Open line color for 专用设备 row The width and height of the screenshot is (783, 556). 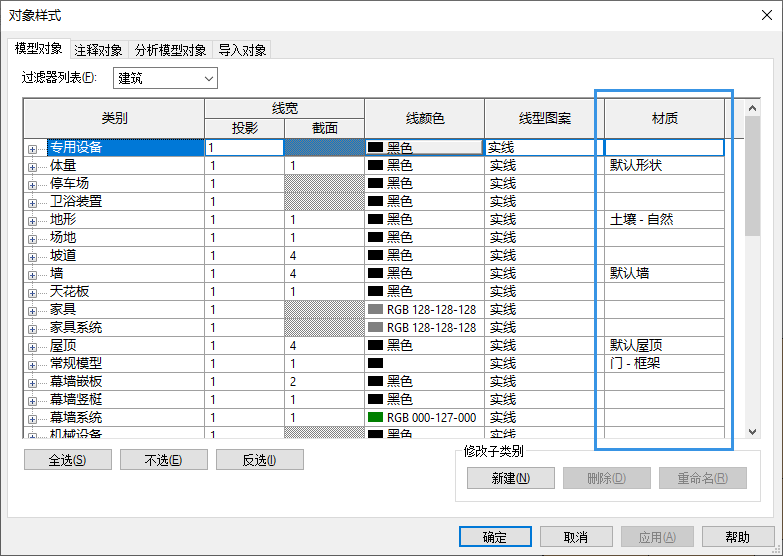coord(424,147)
